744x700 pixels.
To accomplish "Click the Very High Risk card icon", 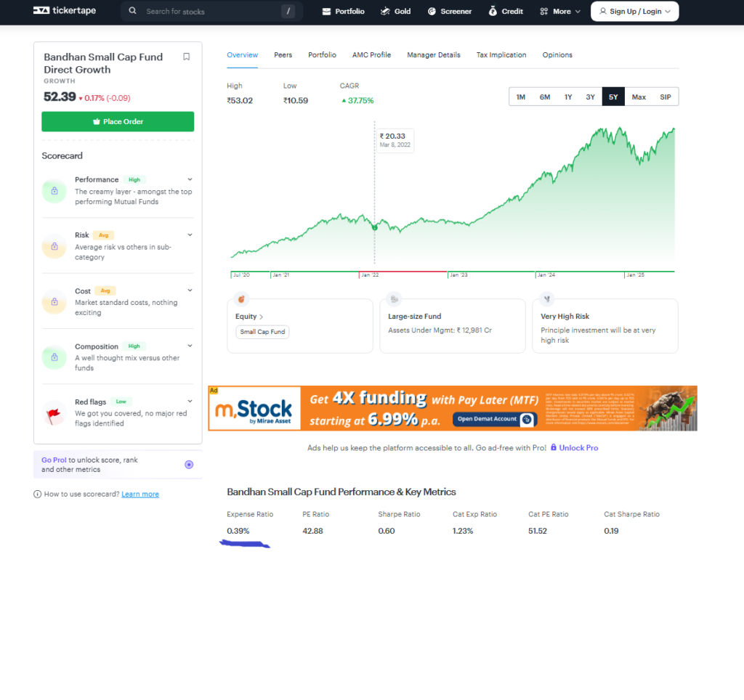I will tap(547, 298).
